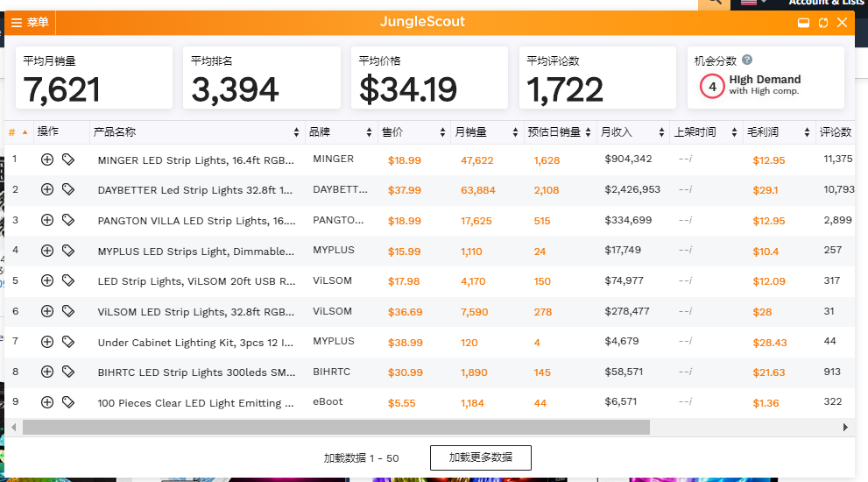Click the 平均评论数 1,722 card
Image resolution: width=868 pixels, height=482 pixels.
coord(598,78)
